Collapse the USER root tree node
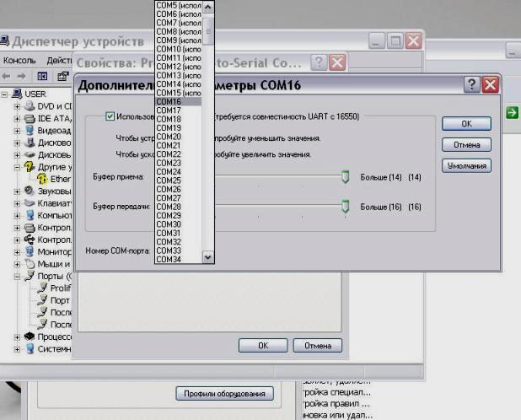521x420 pixels. [x=5, y=94]
